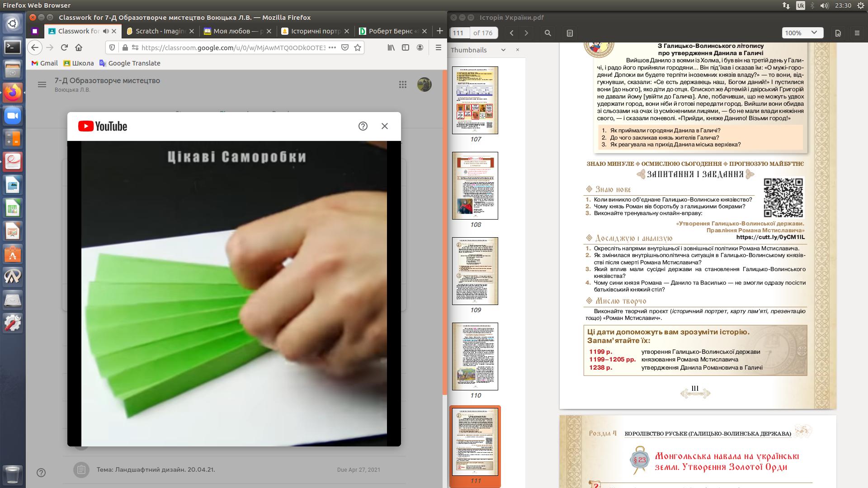The image size is (868, 488).
Task: Open the 100% zoom level dropdown
Action: click(802, 33)
